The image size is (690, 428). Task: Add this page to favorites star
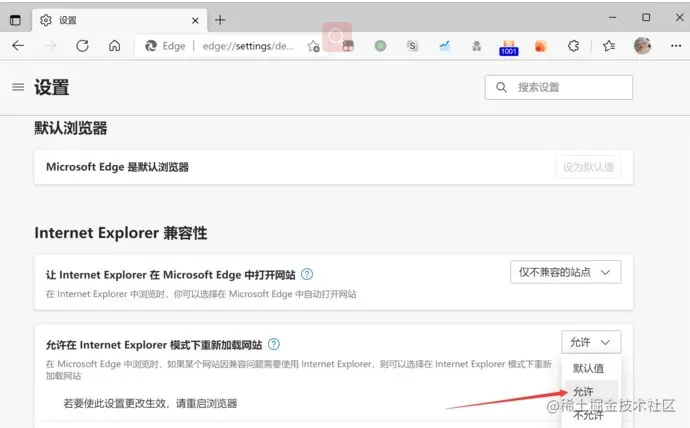coord(313,46)
